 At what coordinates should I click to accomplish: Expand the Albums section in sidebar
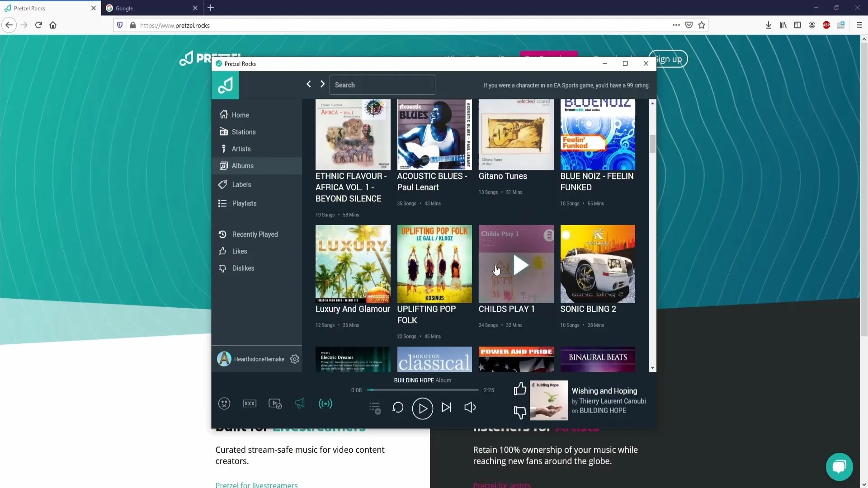click(x=243, y=166)
